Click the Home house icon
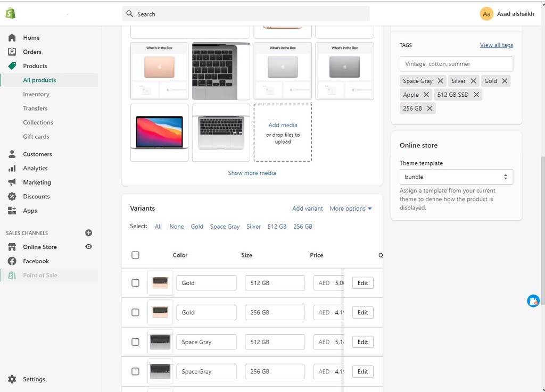The image size is (545, 392). tap(12, 38)
